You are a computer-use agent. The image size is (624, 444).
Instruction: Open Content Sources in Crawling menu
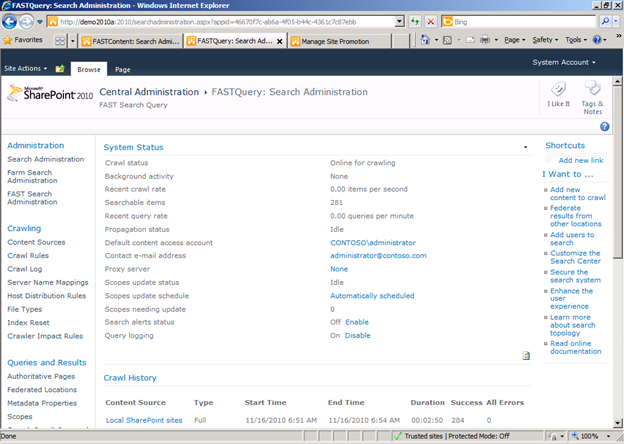click(x=36, y=242)
